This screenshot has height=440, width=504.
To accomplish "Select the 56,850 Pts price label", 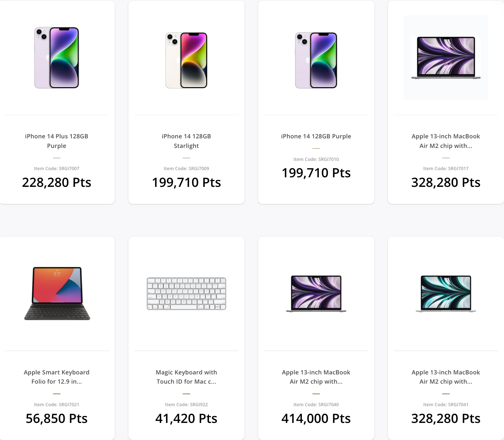I will pyautogui.click(x=57, y=418).
